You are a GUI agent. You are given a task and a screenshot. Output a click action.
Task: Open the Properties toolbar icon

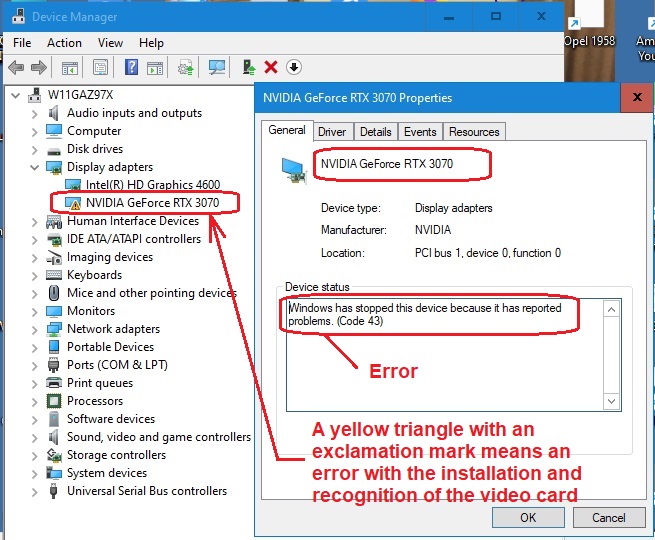pos(100,67)
